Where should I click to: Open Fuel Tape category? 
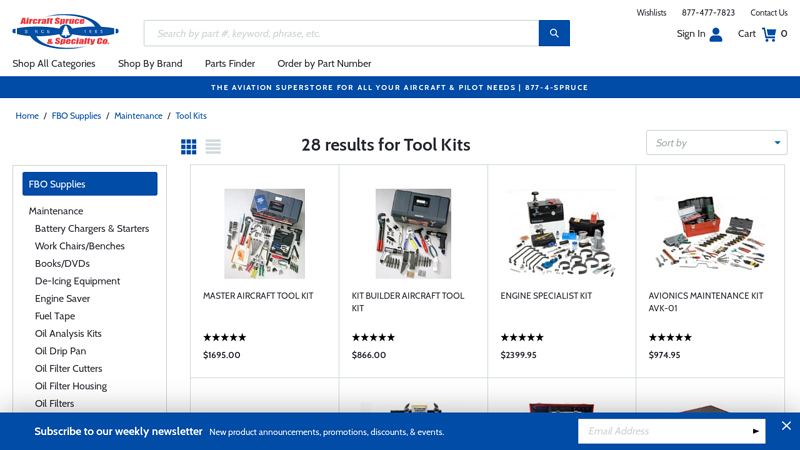(55, 316)
